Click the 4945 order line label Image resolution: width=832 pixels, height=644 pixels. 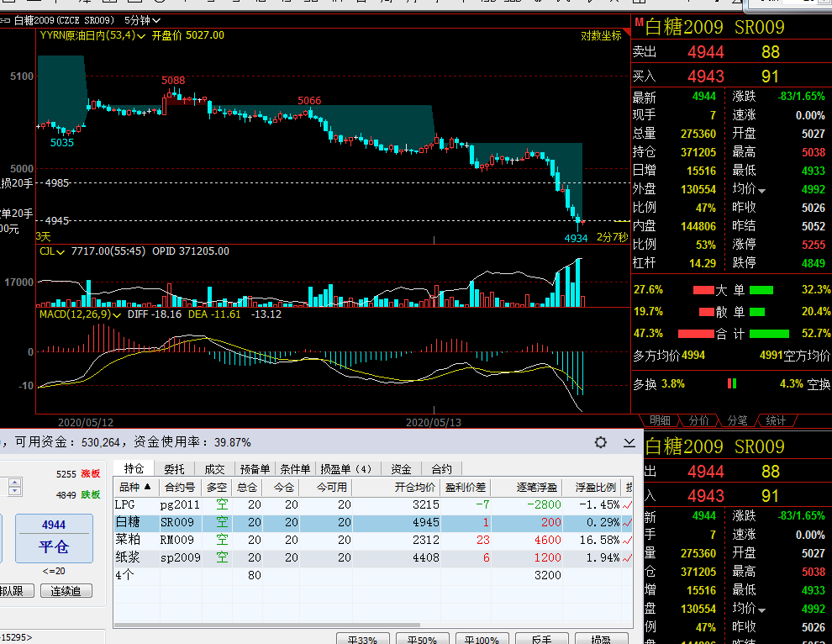(x=57, y=221)
